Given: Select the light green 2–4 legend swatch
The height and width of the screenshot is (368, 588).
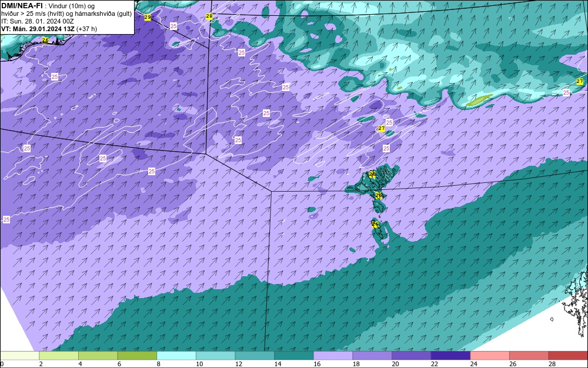Looking at the screenshot, I should (59, 356).
